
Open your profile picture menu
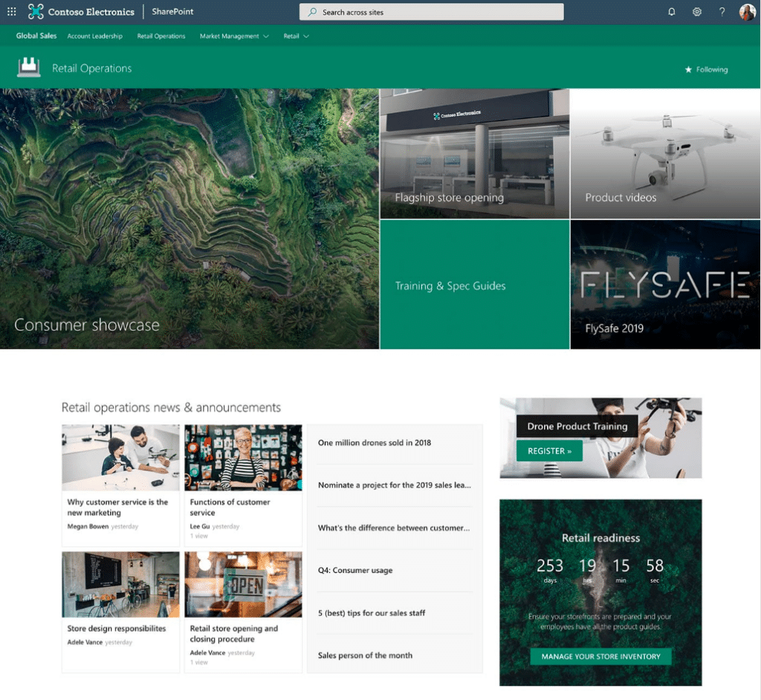[x=747, y=11]
